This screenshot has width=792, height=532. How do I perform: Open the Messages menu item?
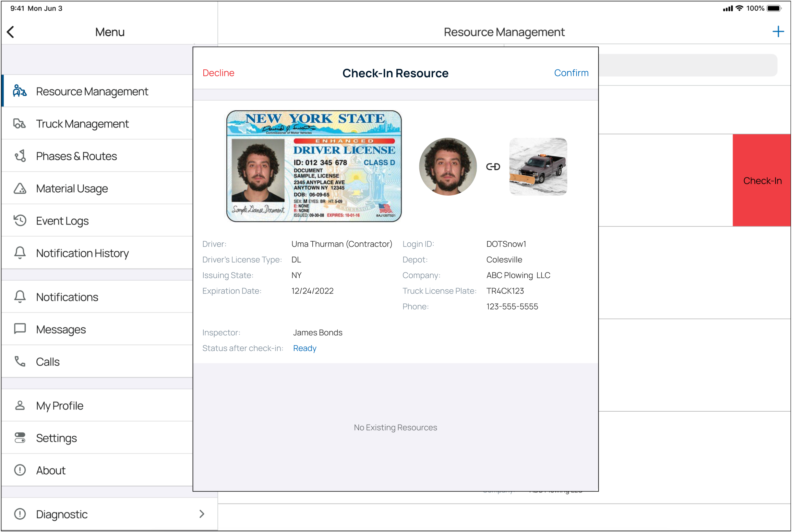[61, 330]
